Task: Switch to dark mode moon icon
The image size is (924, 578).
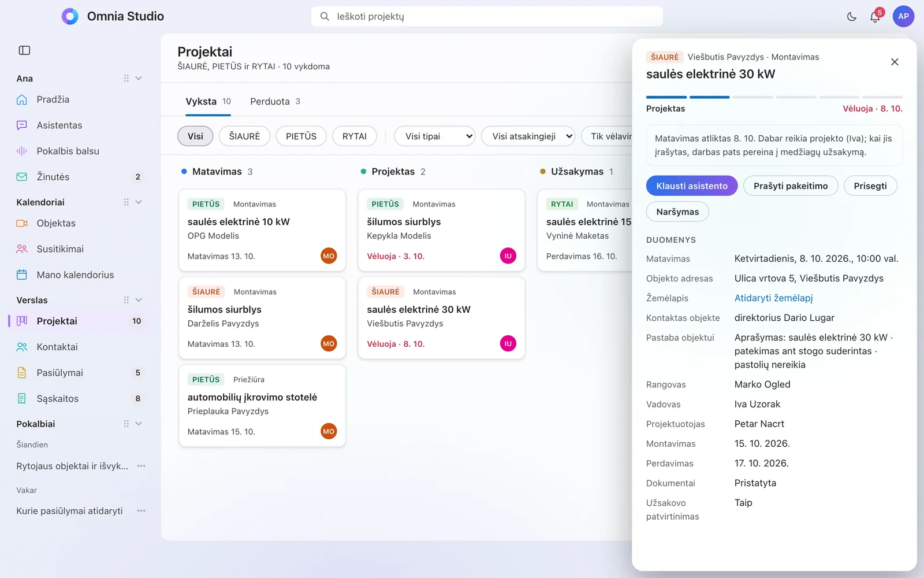Action: [851, 17]
